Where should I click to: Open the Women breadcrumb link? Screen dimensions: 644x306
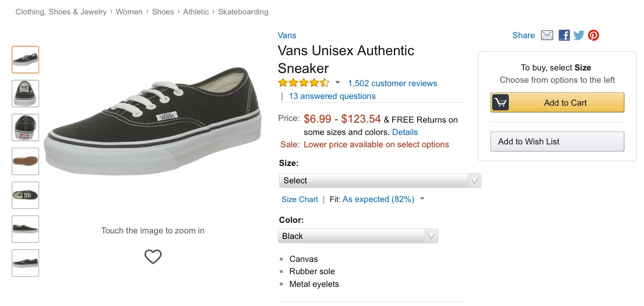pos(129,12)
